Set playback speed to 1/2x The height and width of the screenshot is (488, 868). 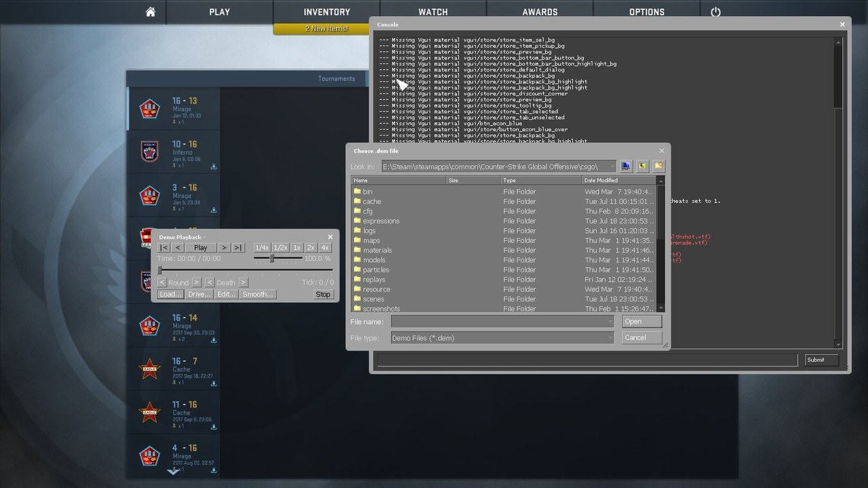(280, 247)
